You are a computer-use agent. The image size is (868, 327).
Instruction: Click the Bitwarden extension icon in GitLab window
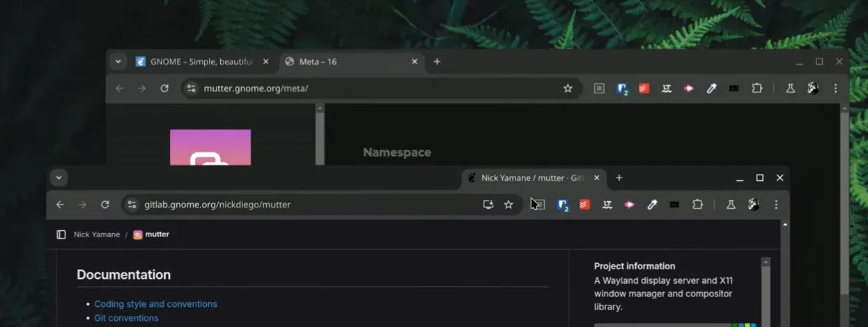tap(562, 205)
